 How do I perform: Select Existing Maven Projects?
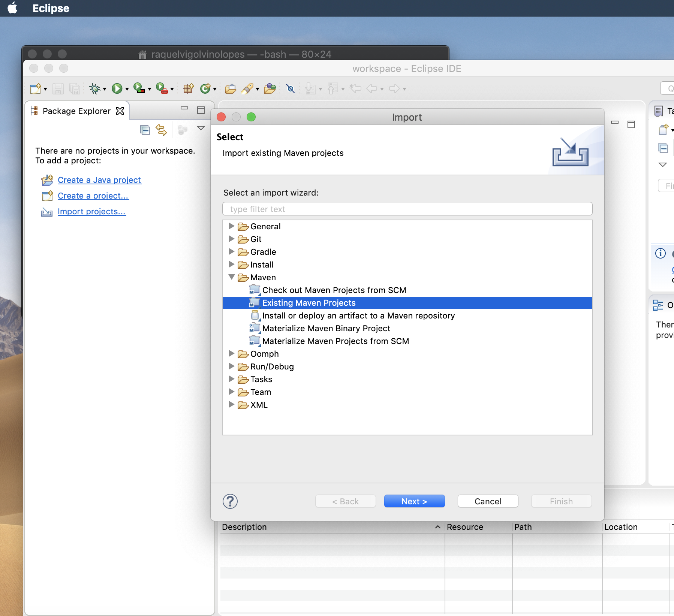(x=407, y=303)
